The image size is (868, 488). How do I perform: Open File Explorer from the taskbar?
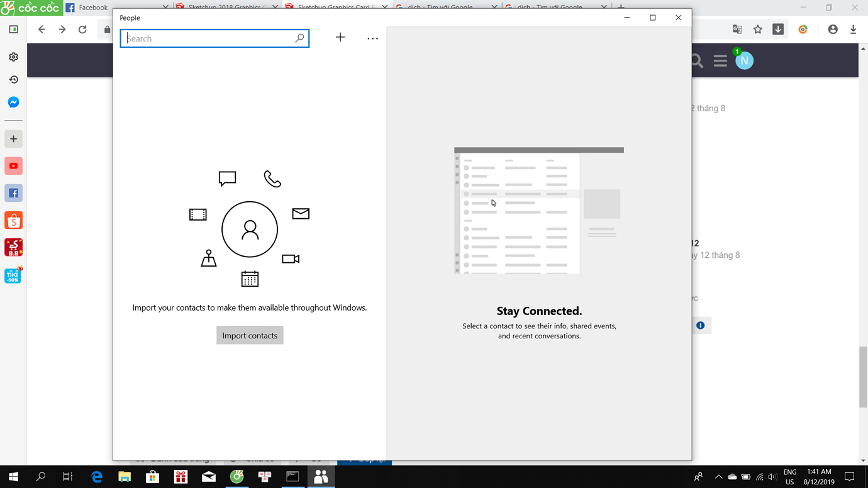click(x=125, y=477)
